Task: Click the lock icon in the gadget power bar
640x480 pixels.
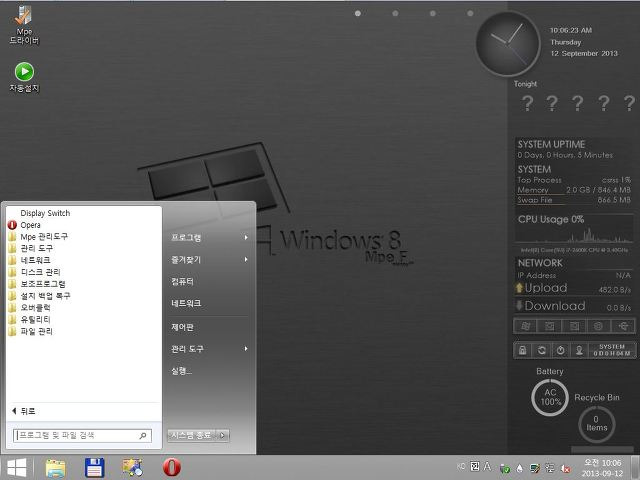Action: (522, 350)
